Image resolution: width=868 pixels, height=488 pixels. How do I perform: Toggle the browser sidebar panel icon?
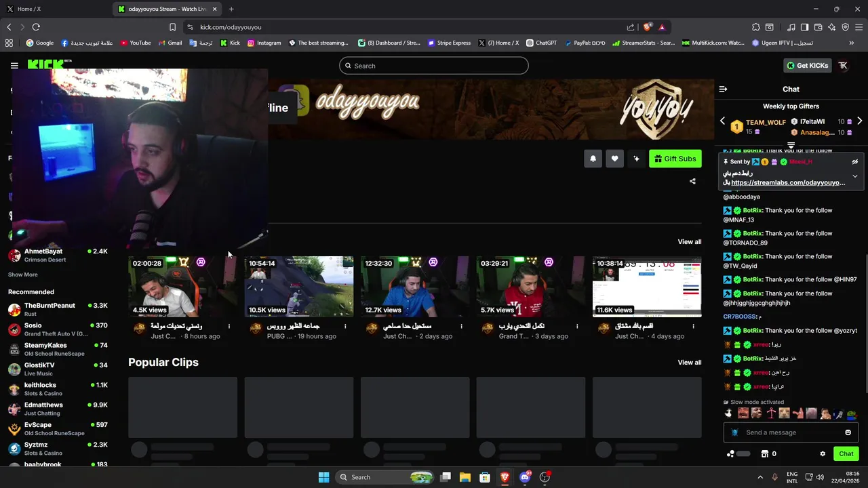(804, 27)
